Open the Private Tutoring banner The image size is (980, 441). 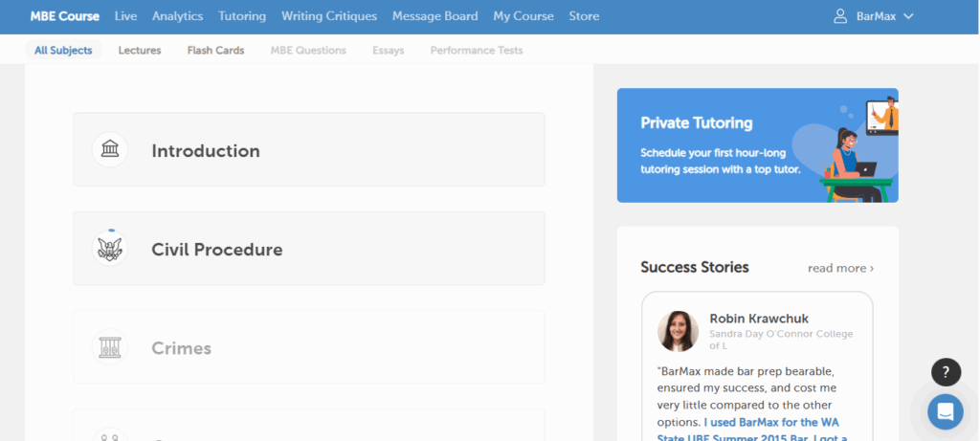pos(757,145)
